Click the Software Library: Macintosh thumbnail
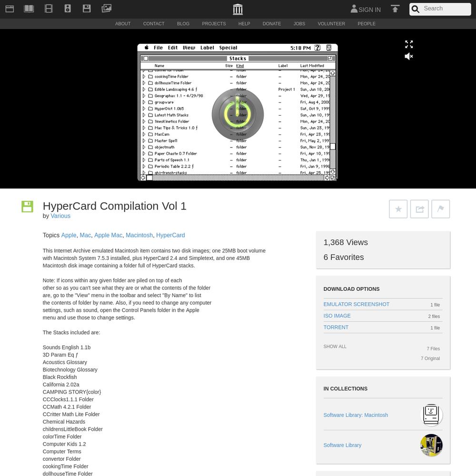Viewport: 476px width, 476px height. coord(431,415)
